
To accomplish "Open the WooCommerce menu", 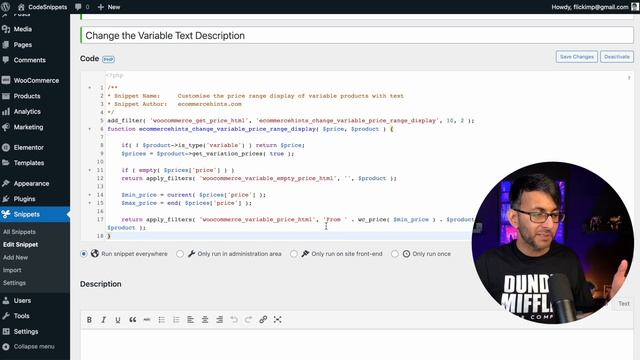I will point(36,80).
